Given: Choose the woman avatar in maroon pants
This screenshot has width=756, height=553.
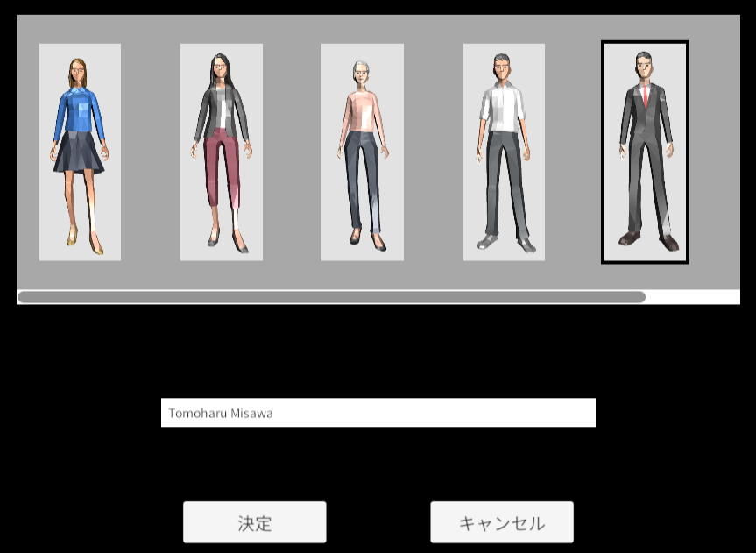Looking at the screenshot, I should (222, 152).
